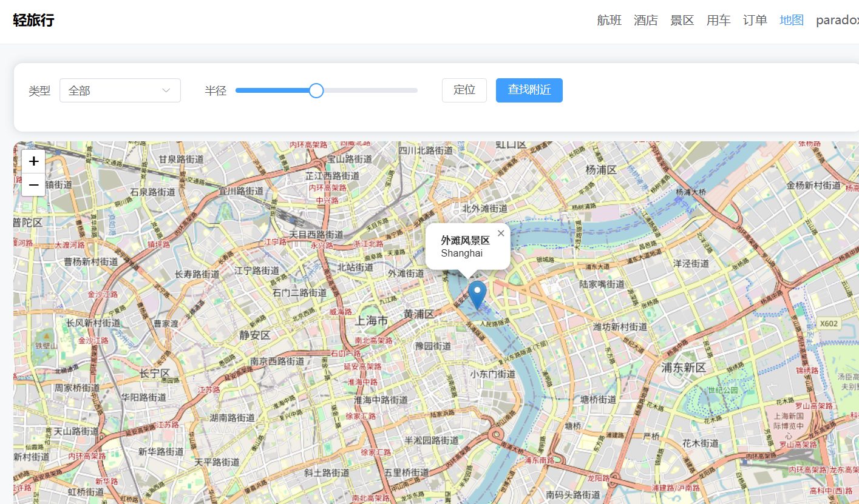The height and width of the screenshot is (504, 859).
Task: Click the blue location marker pin
Action: tap(477, 295)
